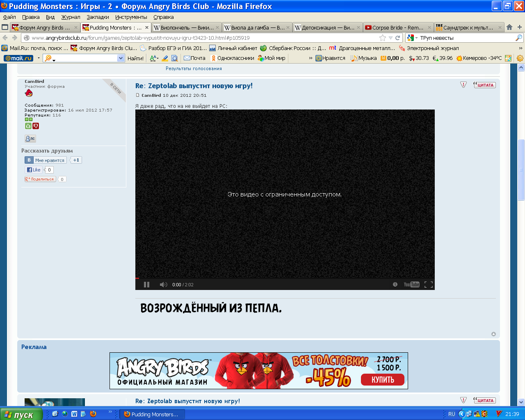This screenshot has height=420, width=525.
Task: Switch to 'Форум Angry Birds' tab
Action: [x=44, y=27]
